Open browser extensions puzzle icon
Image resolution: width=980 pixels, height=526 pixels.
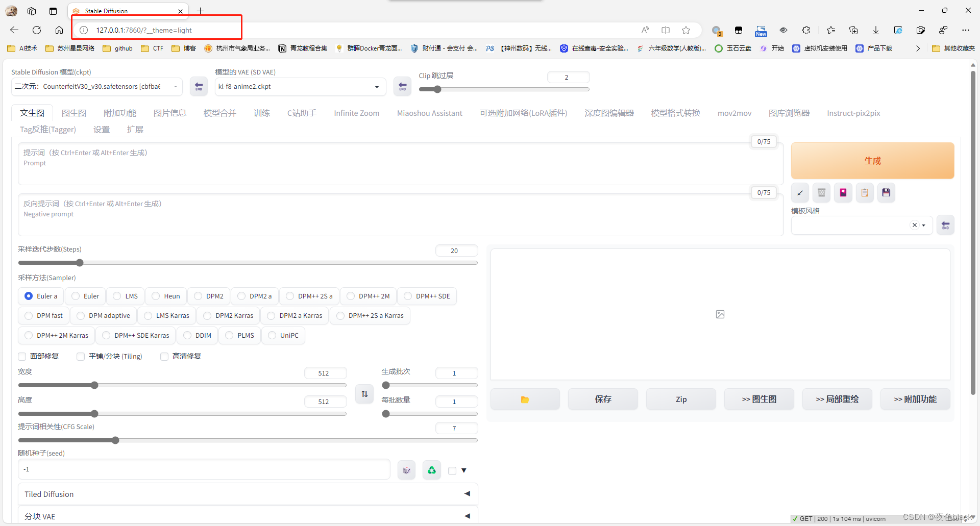coord(806,30)
